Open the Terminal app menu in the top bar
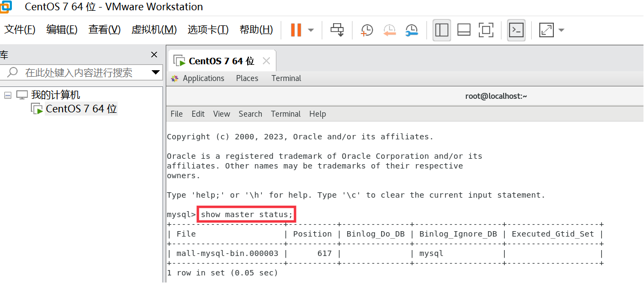The image size is (644, 283). click(x=286, y=78)
